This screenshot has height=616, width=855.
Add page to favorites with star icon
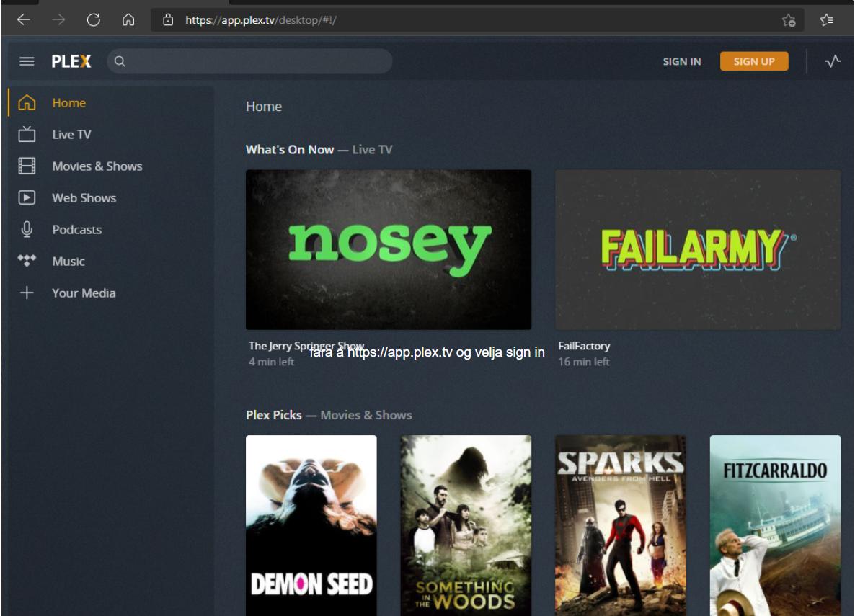[x=789, y=20]
